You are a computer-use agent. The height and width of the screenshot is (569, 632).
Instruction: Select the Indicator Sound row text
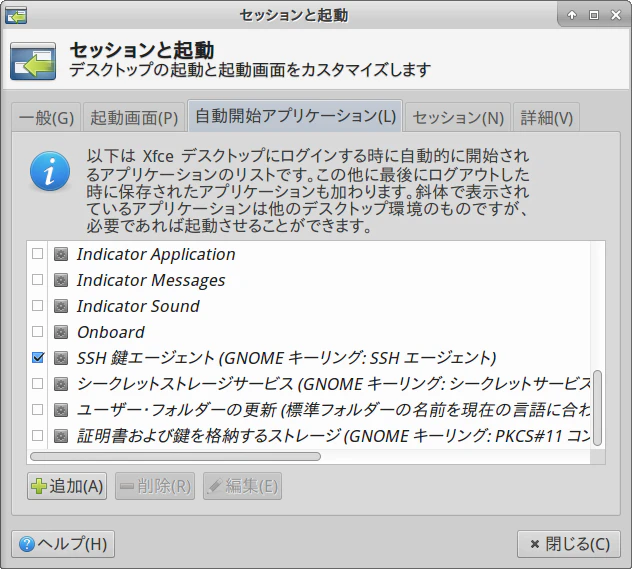click(x=138, y=306)
